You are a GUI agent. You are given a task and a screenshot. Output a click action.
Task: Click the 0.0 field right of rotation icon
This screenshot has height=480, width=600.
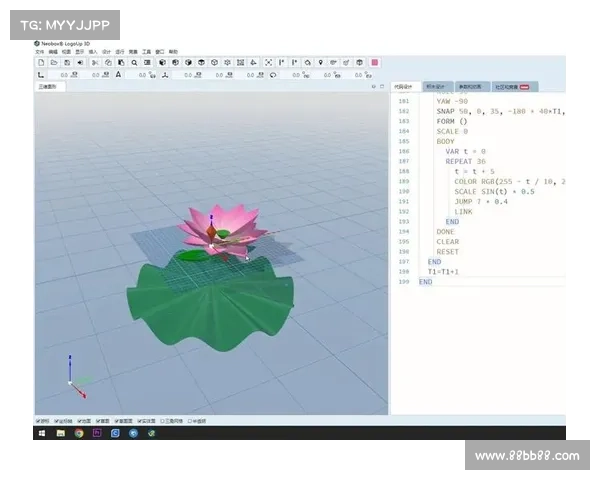click(x=296, y=75)
